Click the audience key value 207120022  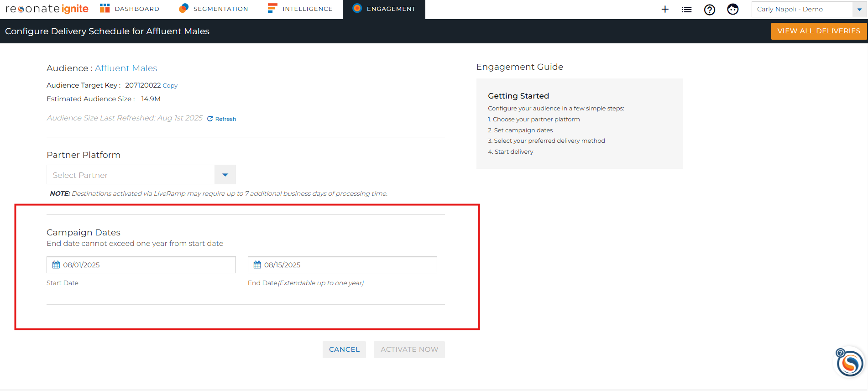coord(143,85)
